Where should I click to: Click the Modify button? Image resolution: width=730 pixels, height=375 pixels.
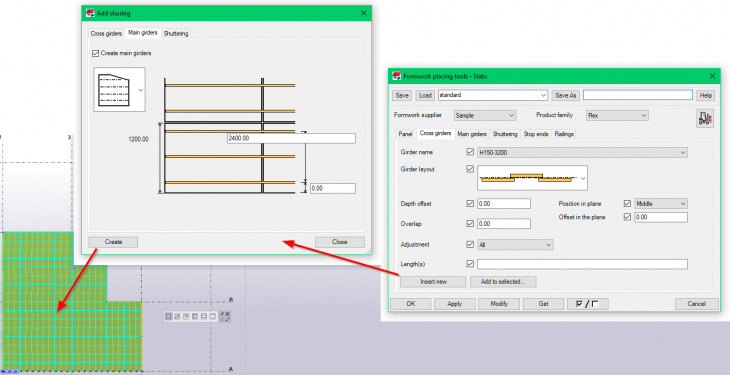[x=499, y=304]
